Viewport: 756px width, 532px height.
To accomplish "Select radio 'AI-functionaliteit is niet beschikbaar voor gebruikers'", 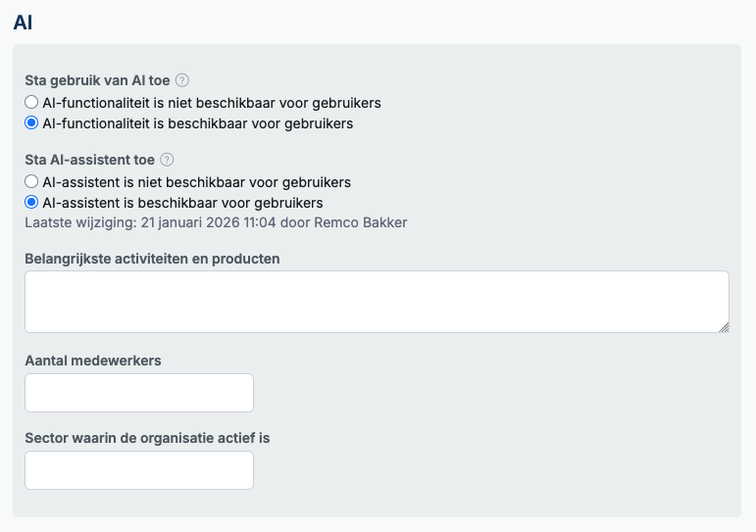I will point(31,102).
